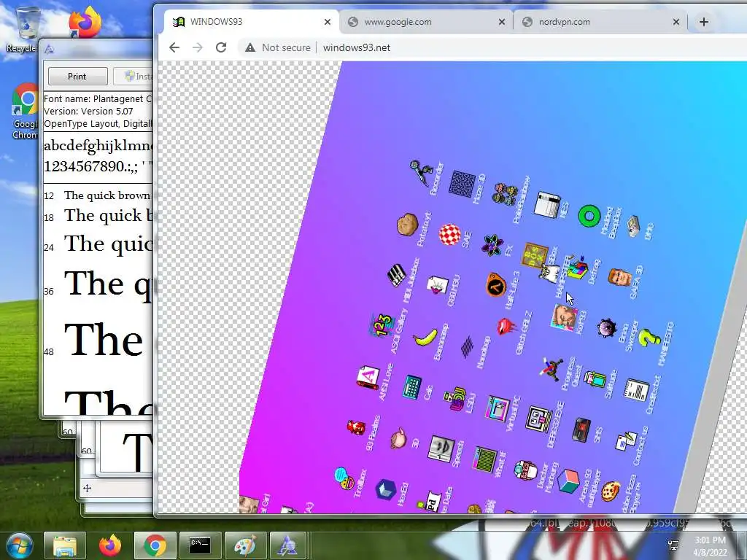Viewport: 747px width, 560px height.
Task: Open the green ring BeepBox icon
Action: coord(589,217)
